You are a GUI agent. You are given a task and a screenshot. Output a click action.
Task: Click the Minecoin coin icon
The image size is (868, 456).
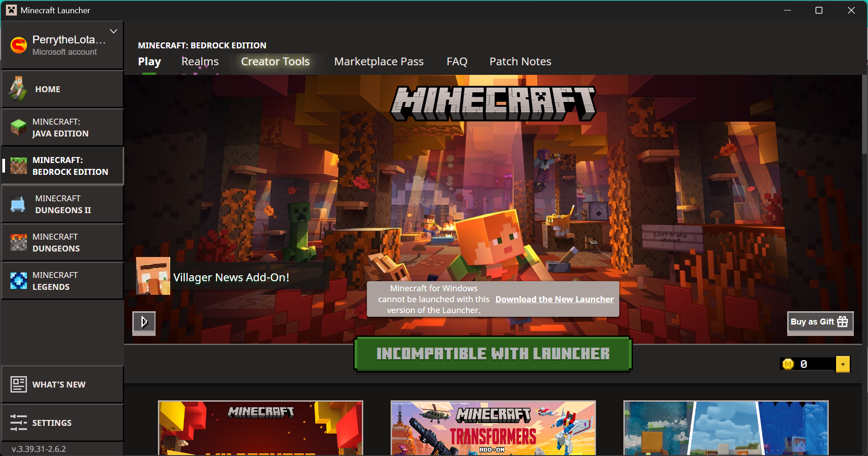788,364
